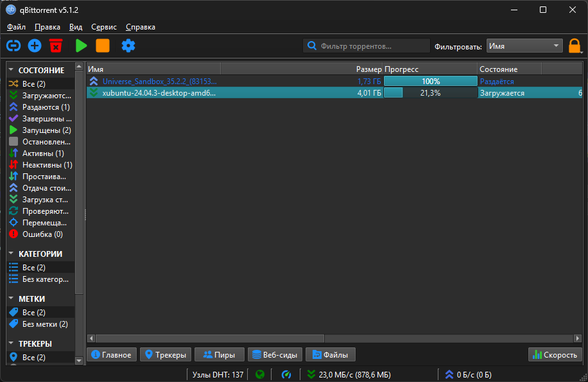Click the add torrent link icon
Viewport: 588px width, 382px height.
pos(13,46)
